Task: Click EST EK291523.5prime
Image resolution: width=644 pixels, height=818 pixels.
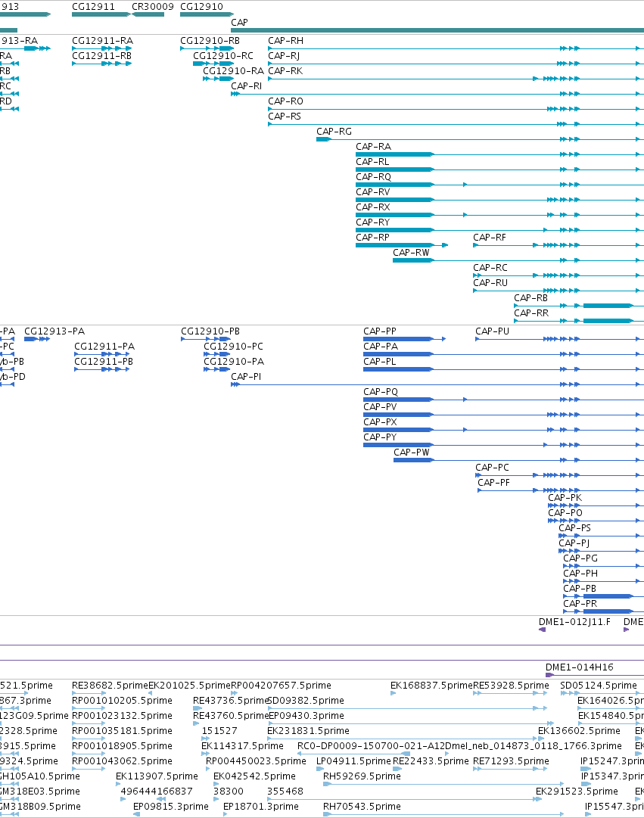Action: (x=577, y=792)
